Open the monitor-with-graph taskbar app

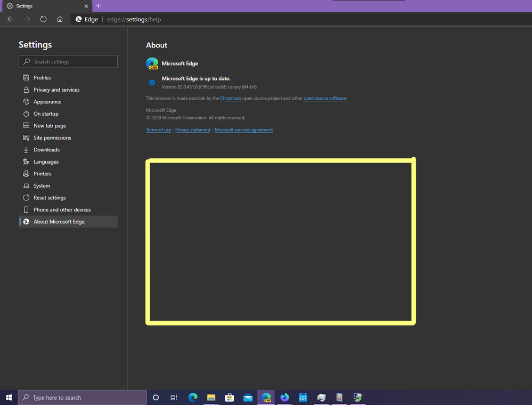click(321, 397)
